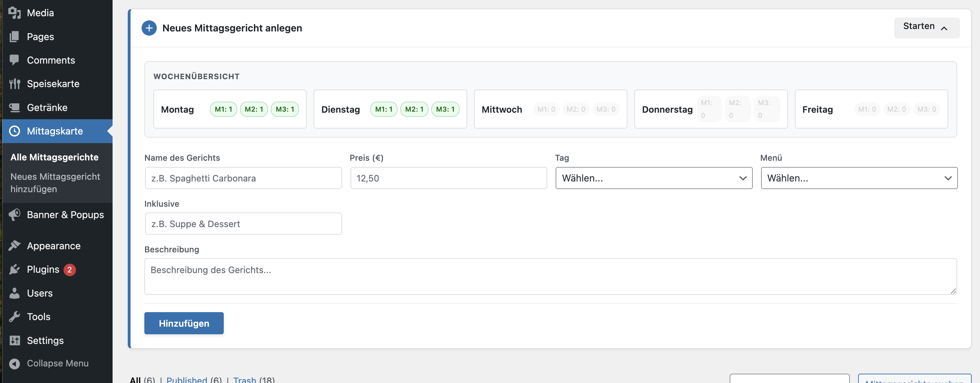This screenshot has height=383, width=980.
Task: Toggle the M2: 0 badge under Mittwoch
Action: coord(576,109)
